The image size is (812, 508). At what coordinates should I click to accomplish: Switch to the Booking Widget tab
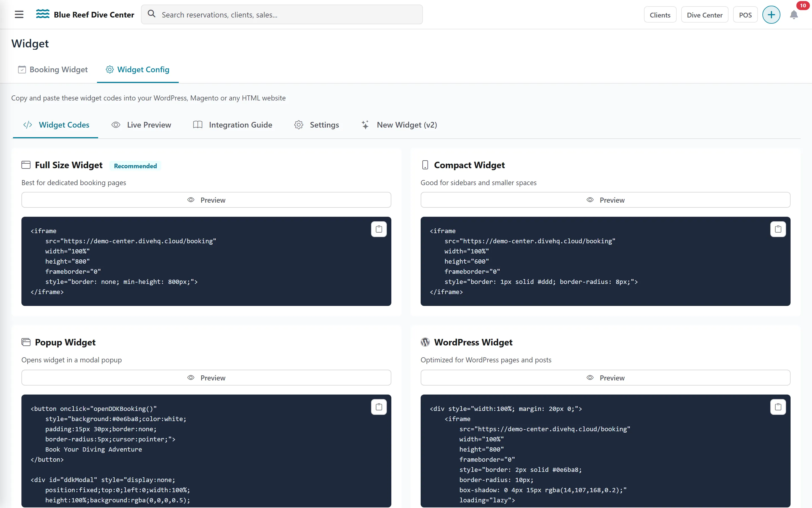point(53,69)
